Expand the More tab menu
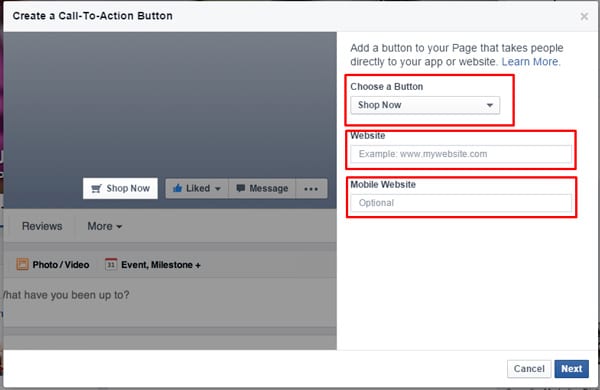 pos(104,226)
